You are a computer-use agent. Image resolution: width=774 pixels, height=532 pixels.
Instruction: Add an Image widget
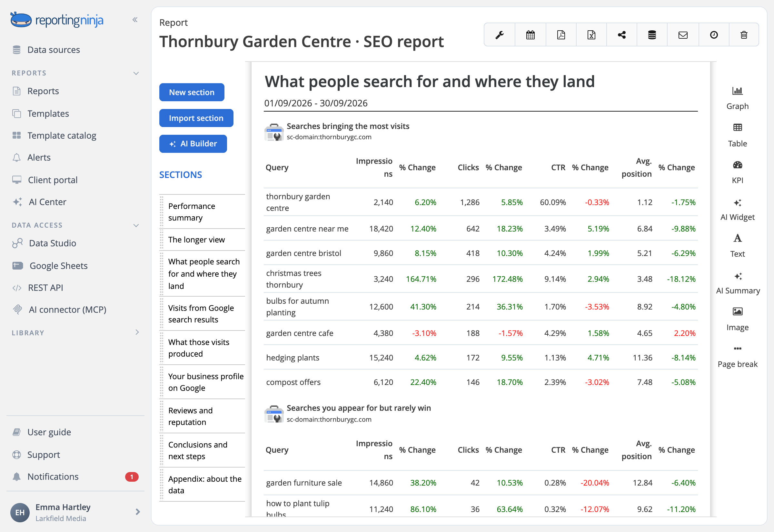pyautogui.click(x=737, y=320)
